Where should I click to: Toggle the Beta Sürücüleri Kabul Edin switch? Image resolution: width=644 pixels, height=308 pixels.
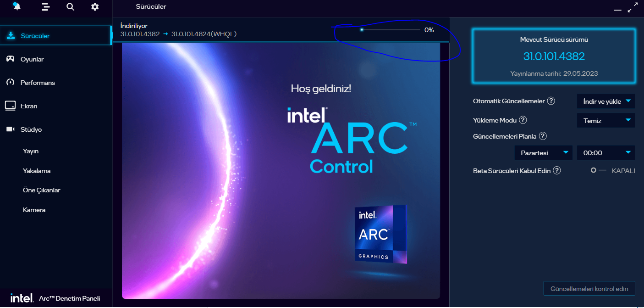(x=598, y=170)
